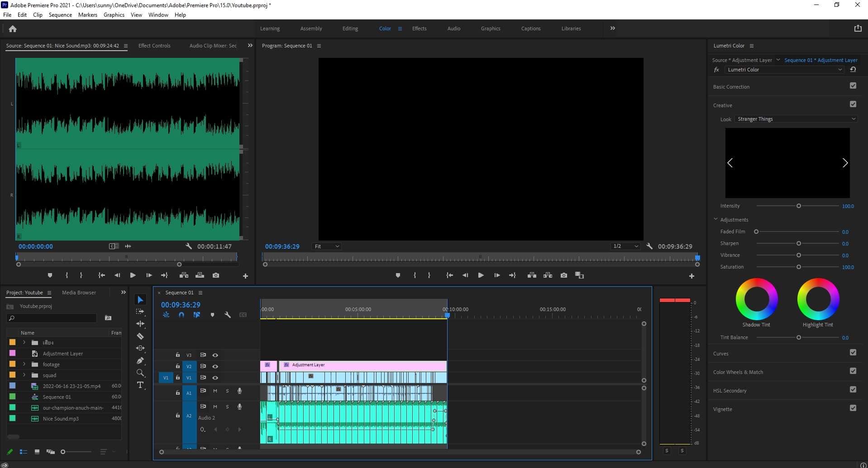
Task: Play the Program monitor sequence
Action: [481, 275]
